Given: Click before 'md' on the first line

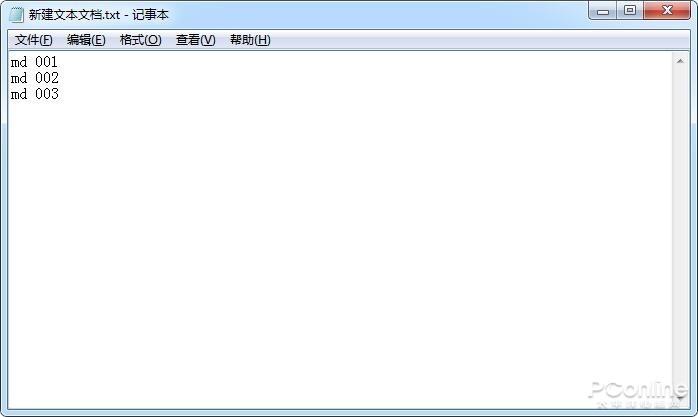Looking at the screenshot, I should (x=11, y=62).
